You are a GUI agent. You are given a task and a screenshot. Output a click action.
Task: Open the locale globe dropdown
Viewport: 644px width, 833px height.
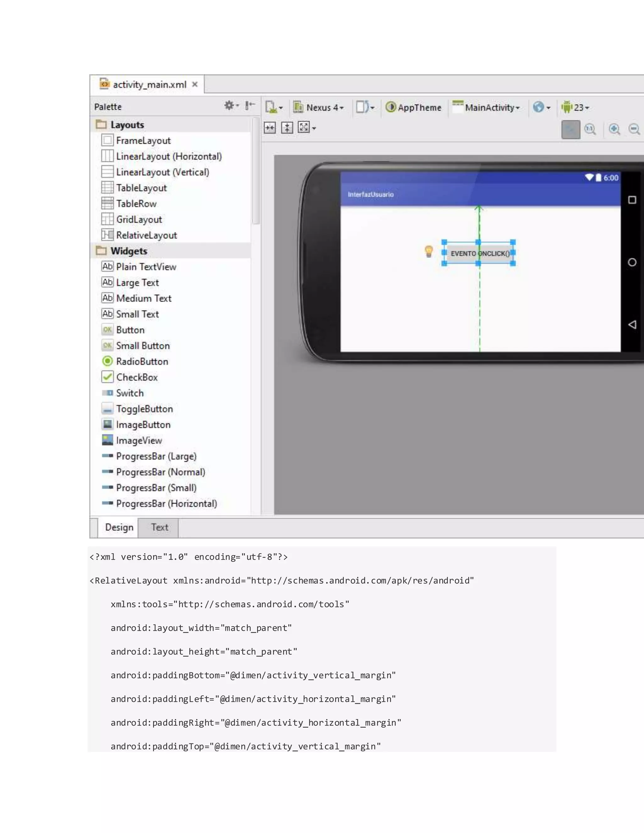541,108
